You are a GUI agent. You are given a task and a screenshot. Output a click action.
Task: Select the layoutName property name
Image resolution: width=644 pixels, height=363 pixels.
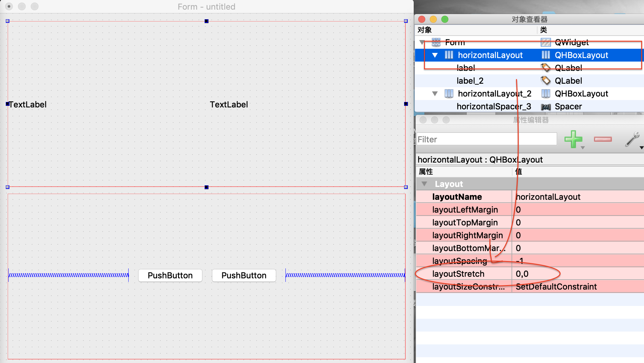[x=457, y=197]
